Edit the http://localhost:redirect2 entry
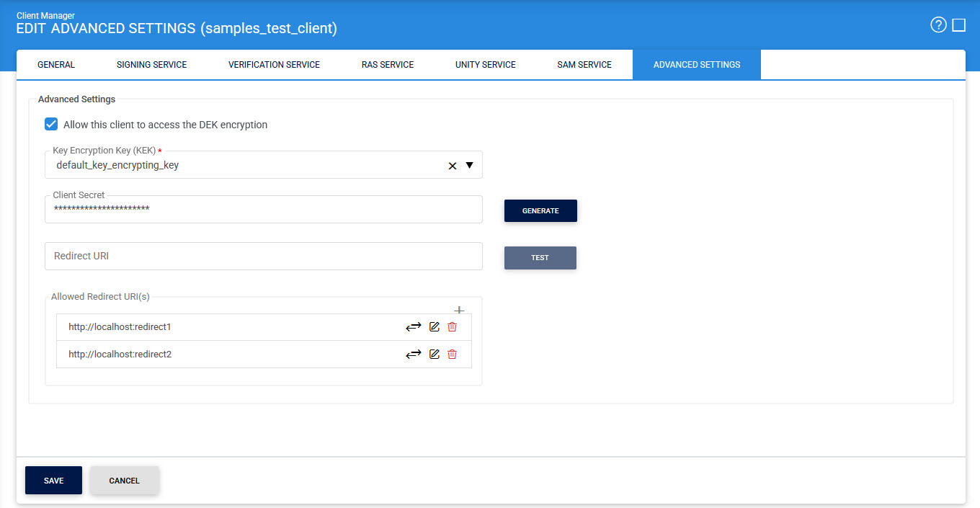The image size is (980, 508). click(434, 354)
